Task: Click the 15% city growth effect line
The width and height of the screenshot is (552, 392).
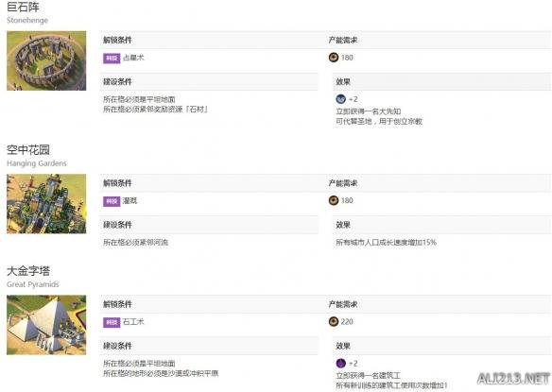Action: coord(387,243)
